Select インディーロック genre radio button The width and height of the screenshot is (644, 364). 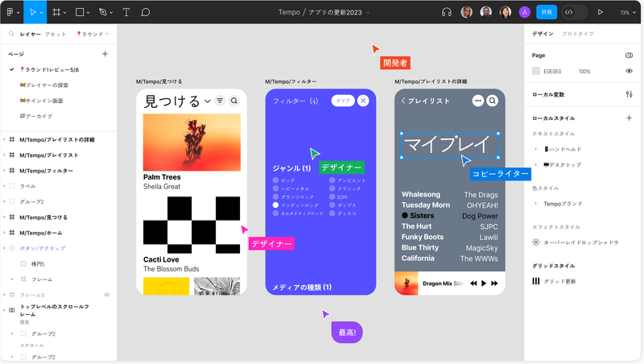point(275,205)
